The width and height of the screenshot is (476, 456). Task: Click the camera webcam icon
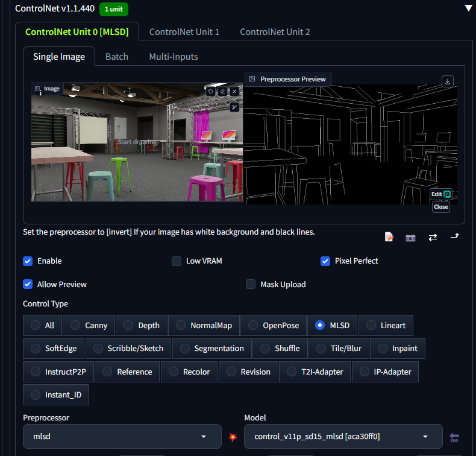point(410,237)
